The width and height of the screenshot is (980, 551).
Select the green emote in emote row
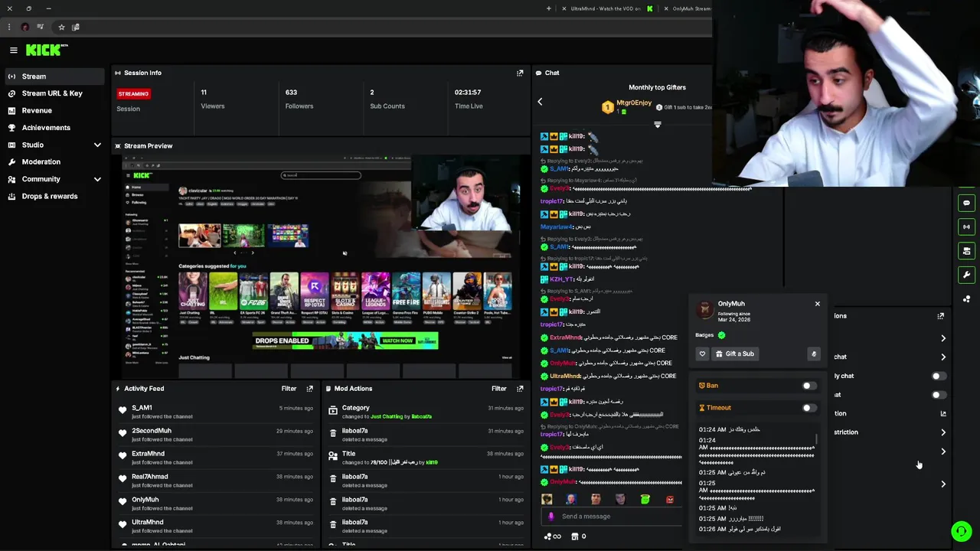point(645,499)
